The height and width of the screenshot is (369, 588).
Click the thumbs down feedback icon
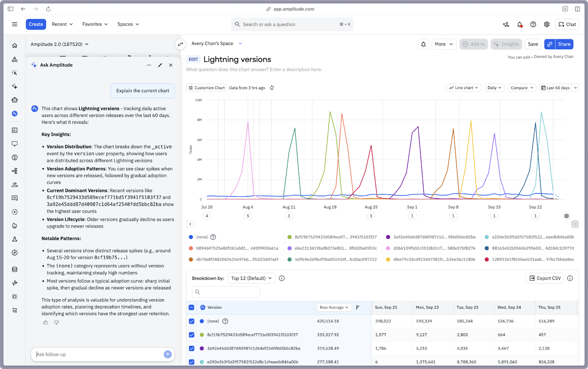point(57,322)
